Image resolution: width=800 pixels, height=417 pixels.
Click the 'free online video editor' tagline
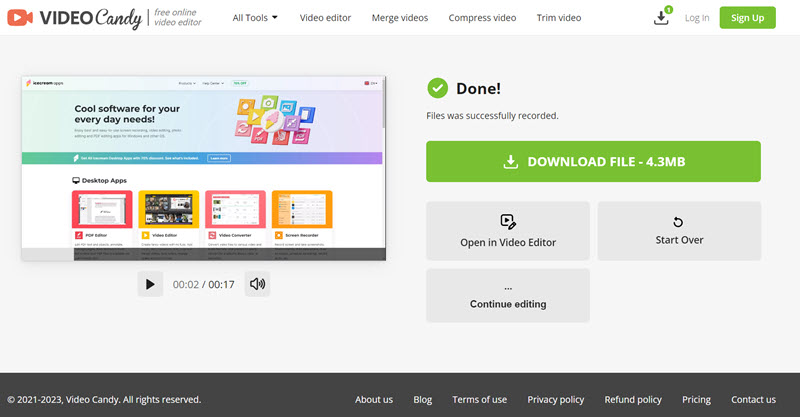click(178, 17)
